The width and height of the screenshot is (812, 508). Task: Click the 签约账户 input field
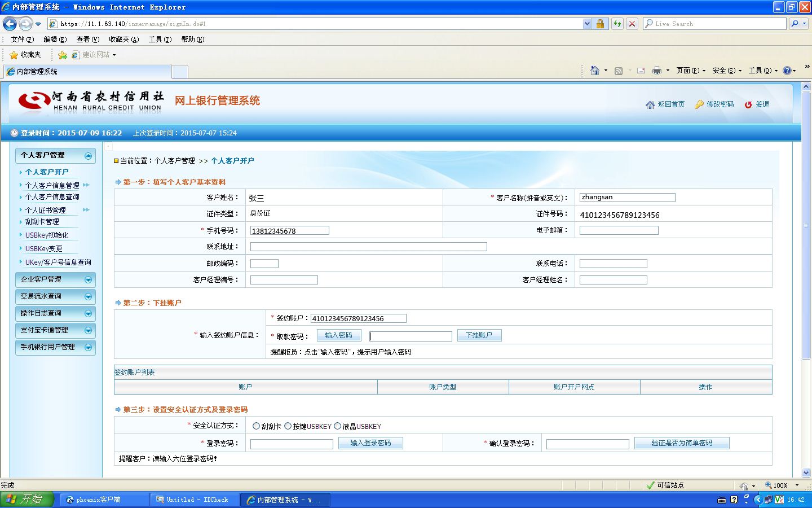coord(359,318)
